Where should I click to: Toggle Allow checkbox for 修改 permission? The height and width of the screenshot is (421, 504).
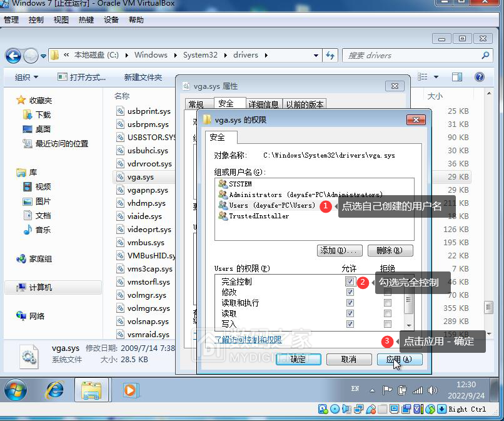350,293
